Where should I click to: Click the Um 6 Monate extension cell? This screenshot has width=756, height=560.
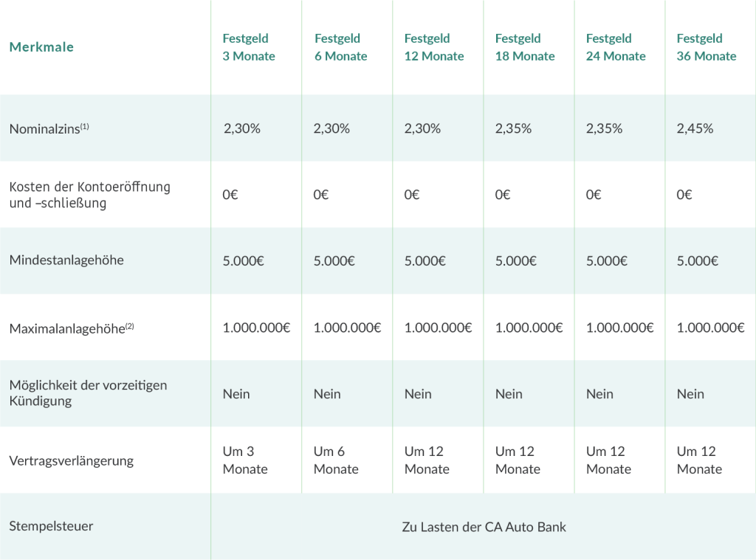pyautogui.click(x=336, y=460)
